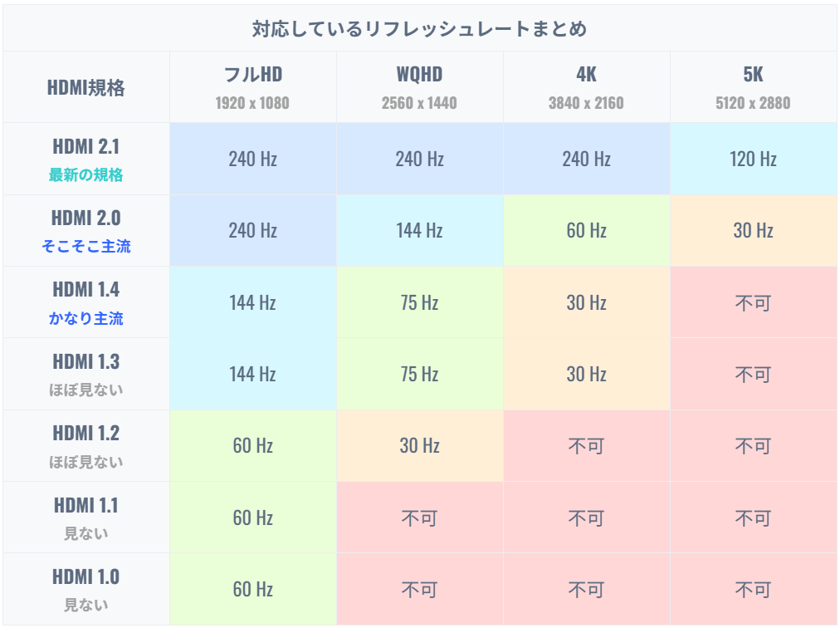Click the 30 Hz cell in HDMI 1.2 row
840x628 pixels.
[x=419, y=445]
